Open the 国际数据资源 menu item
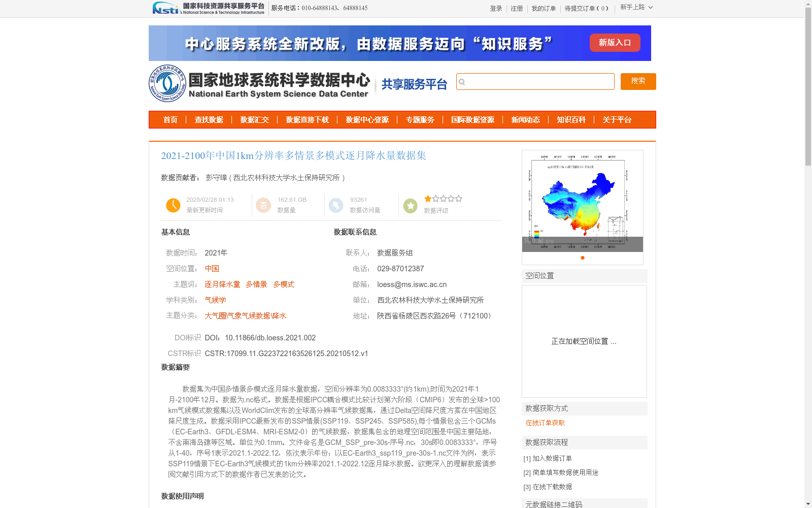The width and height of the screenshot is (812, 508). pos(473,120)
